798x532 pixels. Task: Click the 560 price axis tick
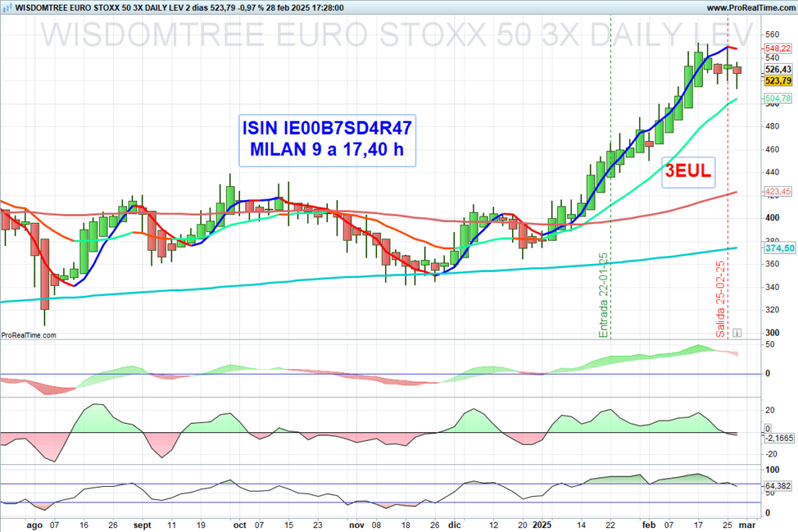pyautogui.click(x=772, y=34)
